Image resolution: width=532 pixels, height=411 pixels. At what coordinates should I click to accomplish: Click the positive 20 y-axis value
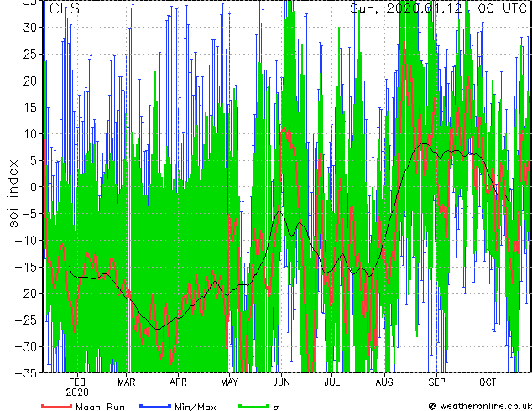29,81
